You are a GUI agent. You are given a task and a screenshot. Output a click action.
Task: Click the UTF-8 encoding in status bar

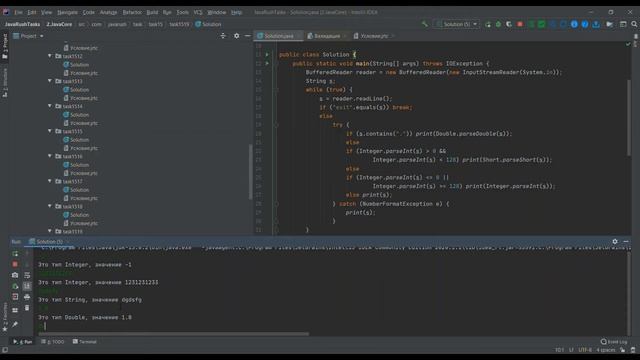coord(585,350)
